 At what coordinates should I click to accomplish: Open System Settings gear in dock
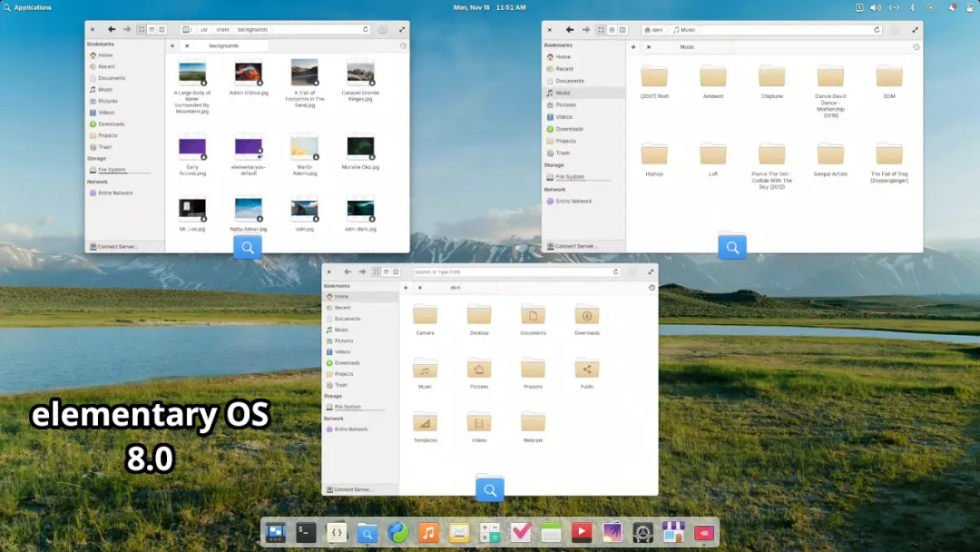click(x=642, y=533)
